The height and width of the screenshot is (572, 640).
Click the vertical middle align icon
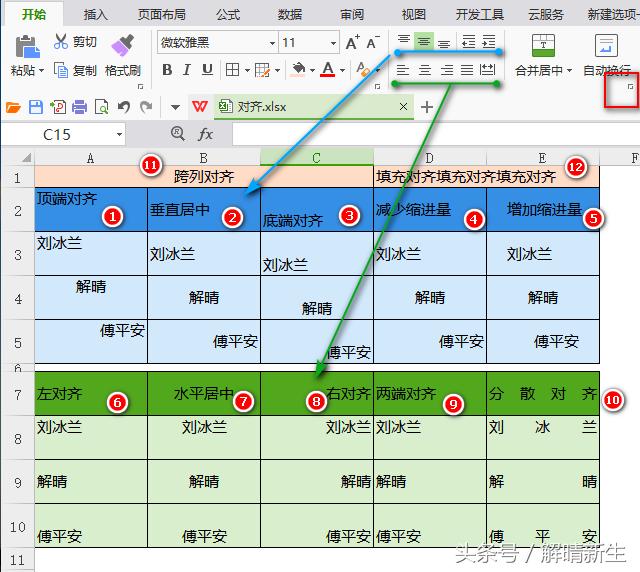coord(424,41)
